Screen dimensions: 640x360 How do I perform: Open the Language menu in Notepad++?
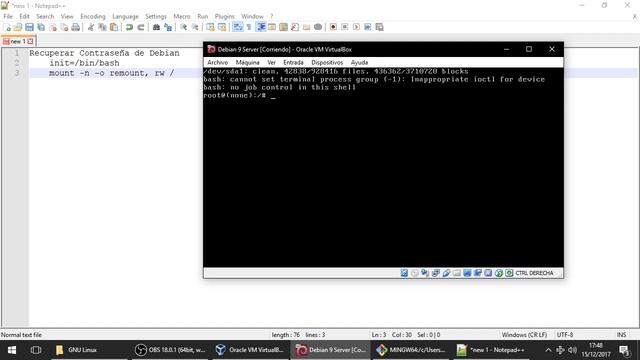125,16
